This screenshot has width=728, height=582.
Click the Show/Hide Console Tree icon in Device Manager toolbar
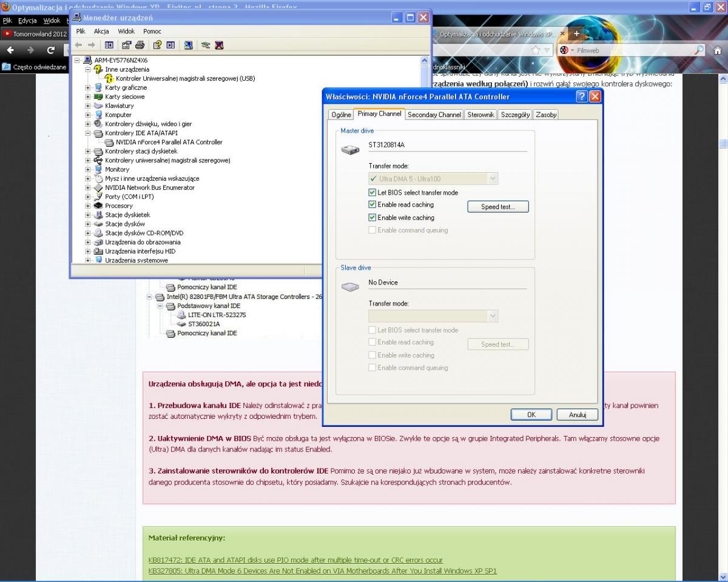[109, 45]
